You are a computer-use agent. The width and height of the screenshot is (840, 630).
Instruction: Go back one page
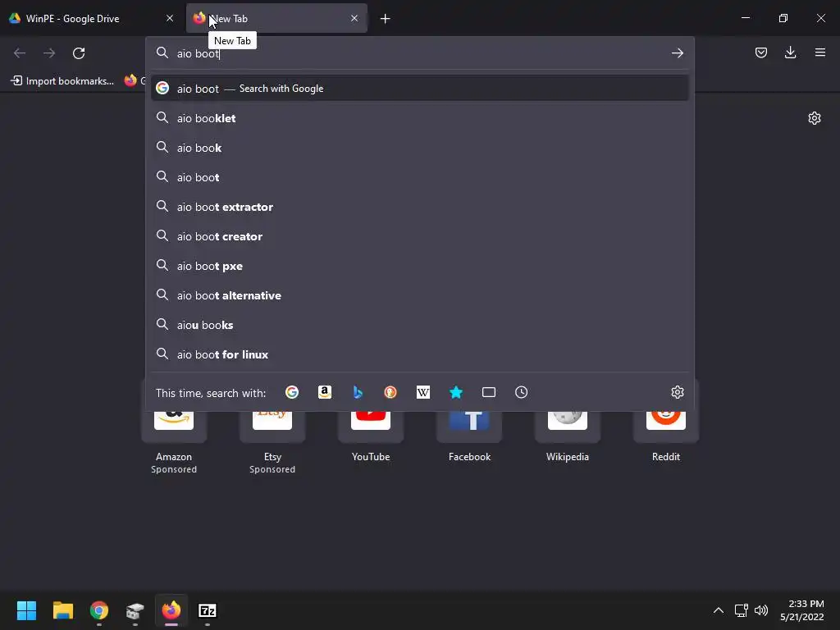point(20,53)
